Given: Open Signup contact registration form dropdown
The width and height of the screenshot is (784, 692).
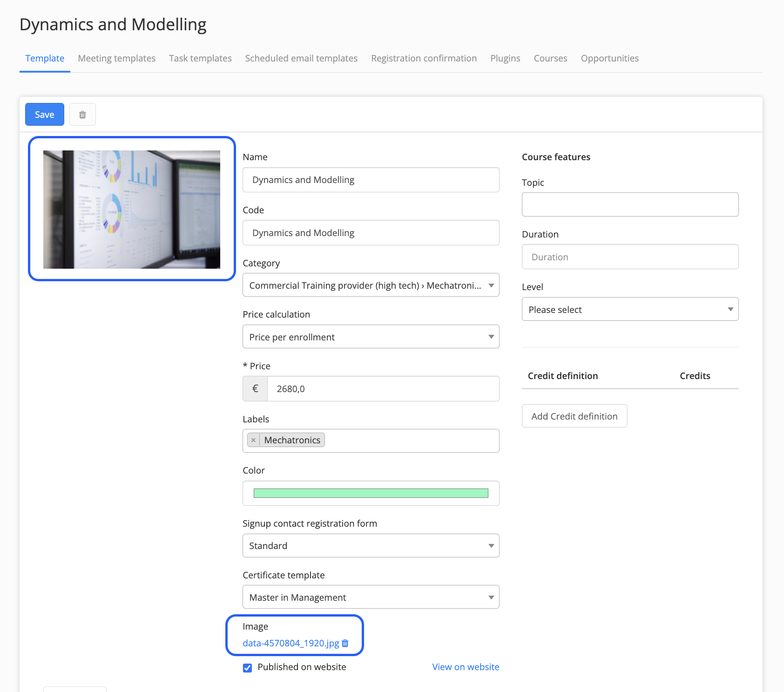Looking at the screenshot, I should click(x=371, y=546).
